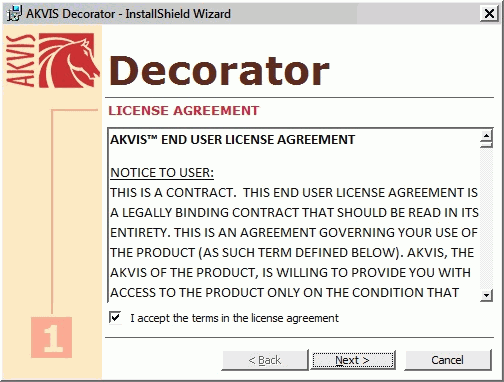Click the disabled Back button
The height and width of the screenshot is (382, 504).
coord(265,360)
